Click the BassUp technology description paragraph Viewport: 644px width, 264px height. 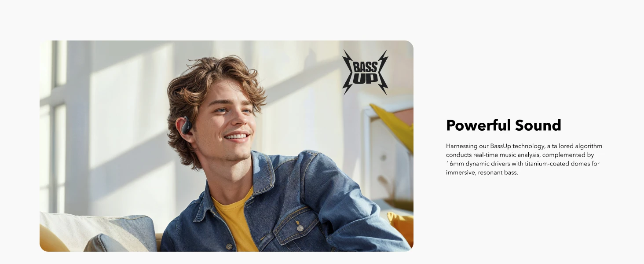click(524, 159)
